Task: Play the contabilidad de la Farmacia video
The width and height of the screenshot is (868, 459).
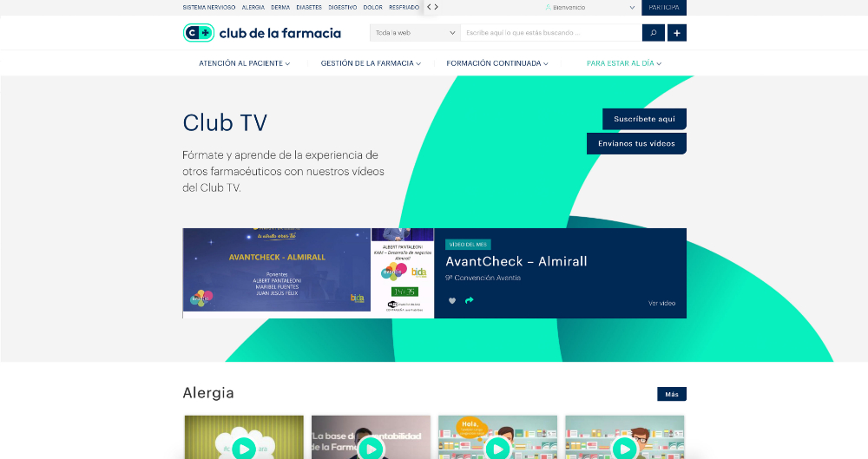Action: point(371,448)
